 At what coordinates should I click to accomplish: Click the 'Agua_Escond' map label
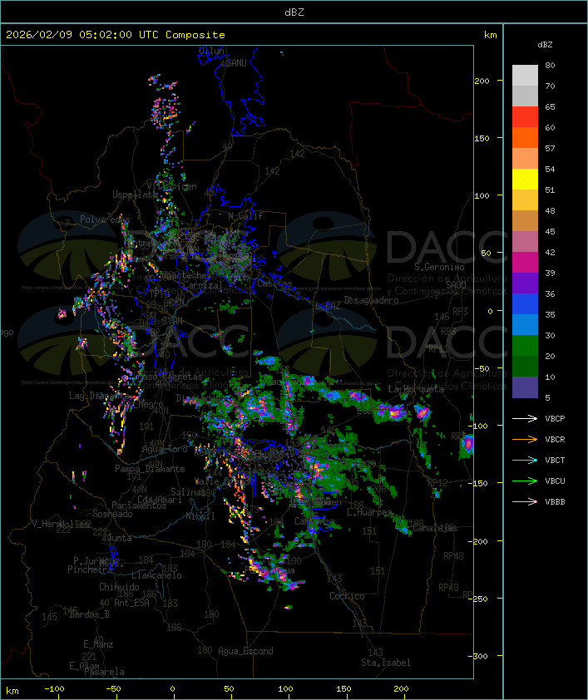pos(245,651)
